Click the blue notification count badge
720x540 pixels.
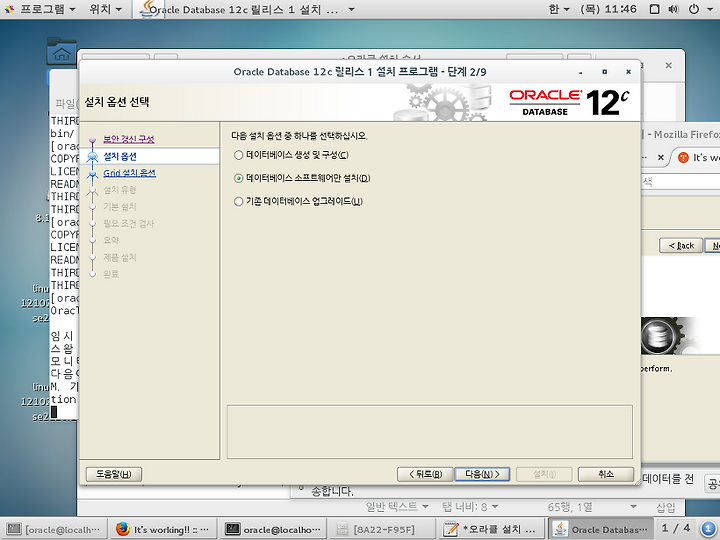pos(709,529)
